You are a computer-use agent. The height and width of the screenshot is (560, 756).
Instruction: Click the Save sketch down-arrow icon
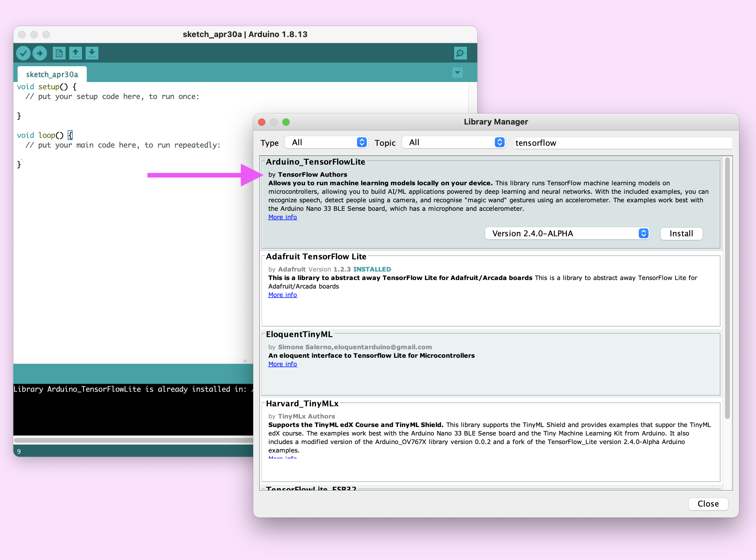tap(92, 53)
